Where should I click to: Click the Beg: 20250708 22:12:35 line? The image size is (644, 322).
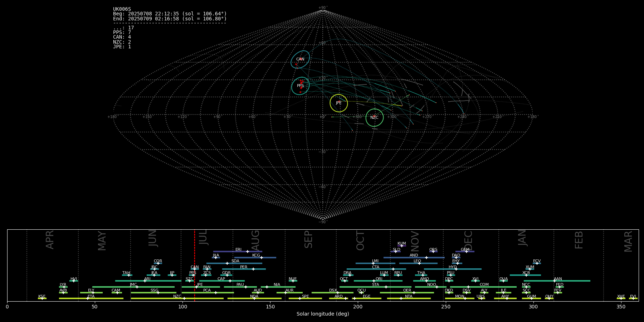(x=170, y=14)
